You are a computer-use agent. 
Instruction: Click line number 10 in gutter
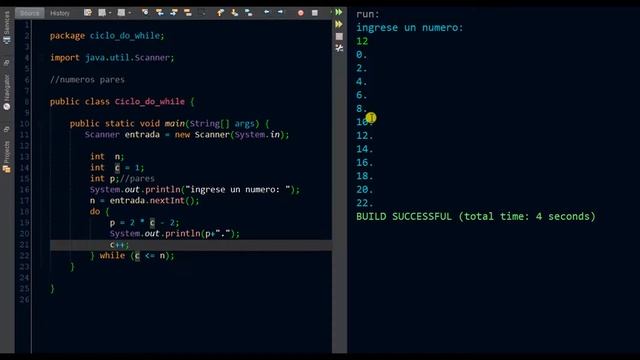pyautogui.click(x=24, y=124)
